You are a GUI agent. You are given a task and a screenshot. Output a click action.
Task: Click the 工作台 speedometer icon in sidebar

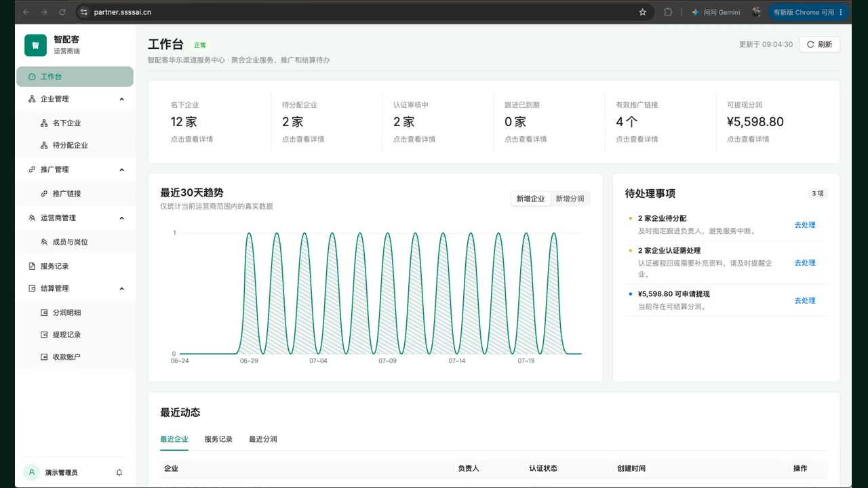click(x=32, y=77)
